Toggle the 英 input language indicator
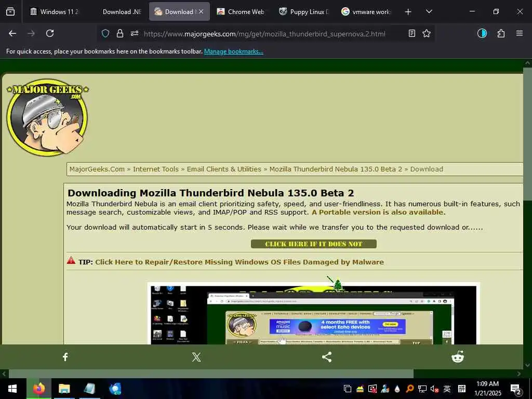Screen dimensions: 532x399 (447, 389)
